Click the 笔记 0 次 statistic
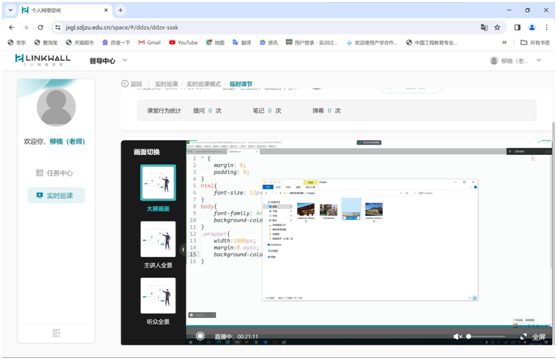This screenshot has height=360, width=557. [x=267, y=111]
